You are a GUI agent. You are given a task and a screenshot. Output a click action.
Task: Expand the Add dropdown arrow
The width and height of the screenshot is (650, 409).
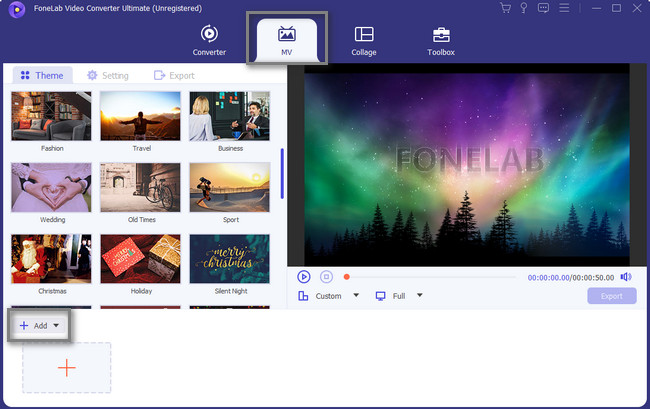point(56,326)
